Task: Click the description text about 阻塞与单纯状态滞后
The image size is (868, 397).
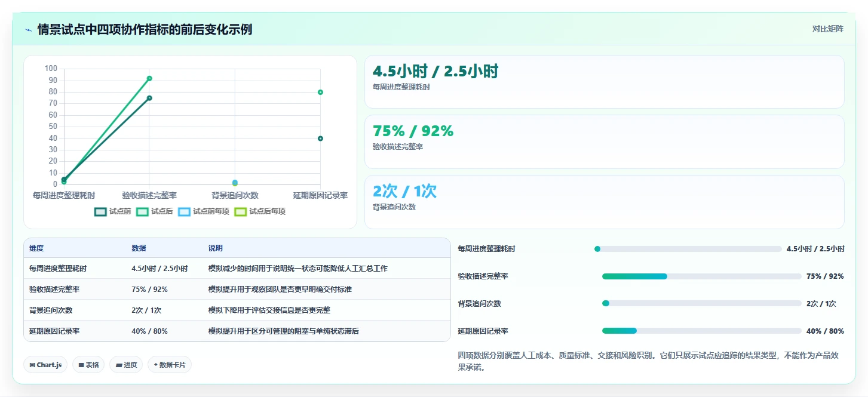Action: click(x=284, y=331)
